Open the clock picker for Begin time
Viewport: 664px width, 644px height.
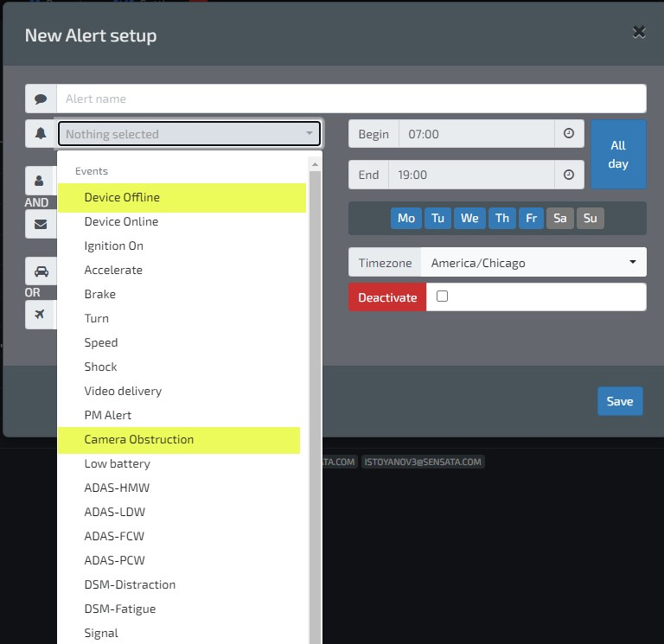(x=569, y=134)
